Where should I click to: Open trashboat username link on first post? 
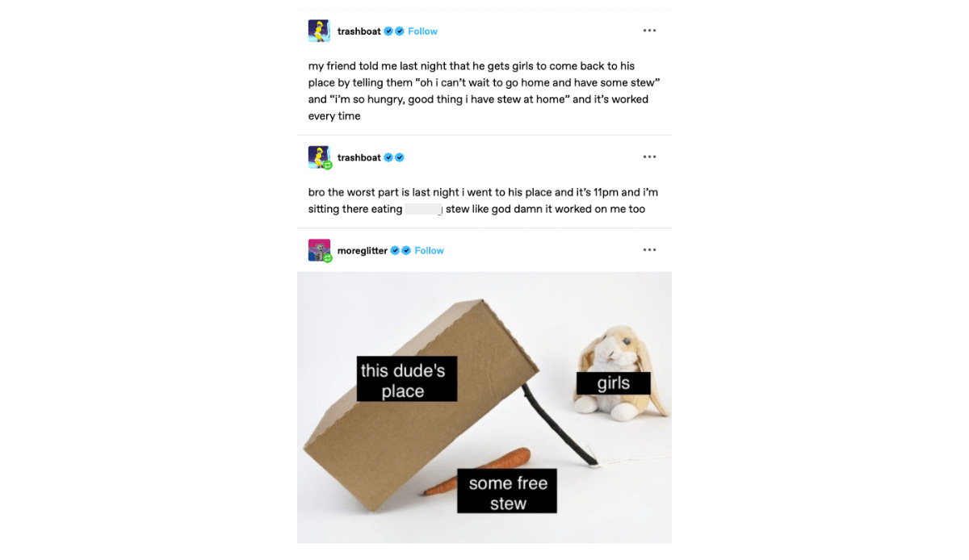359,31
